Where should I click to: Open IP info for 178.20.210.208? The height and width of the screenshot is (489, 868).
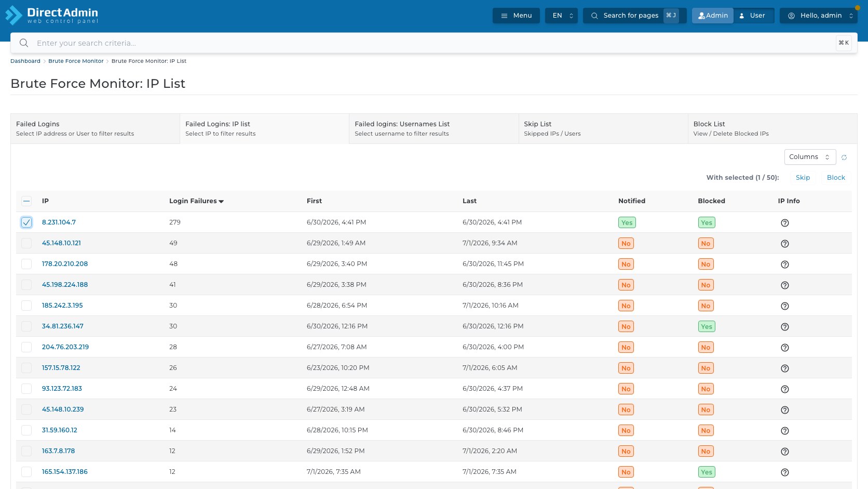(785, 265)
